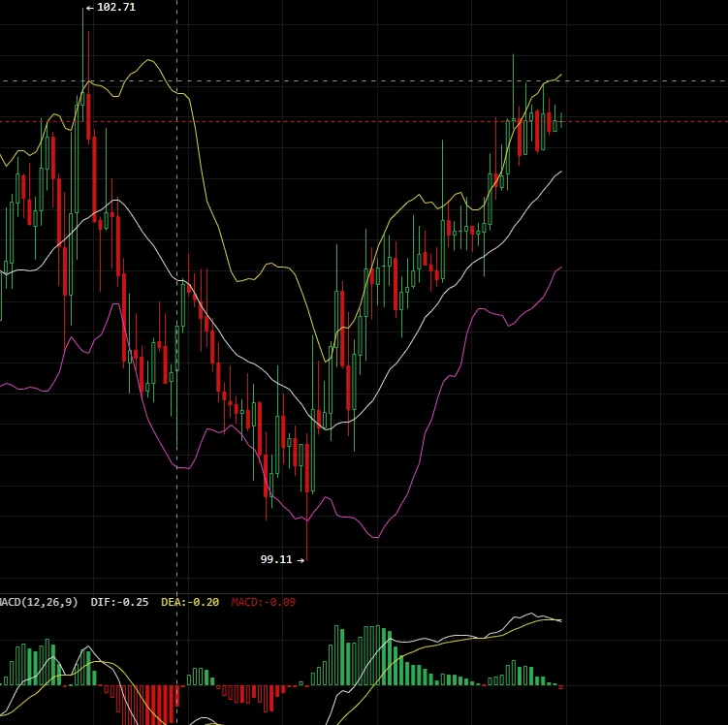Image resolution: width=728 pixels, height=725 pixels.
Task: Click the red MACD:-0.09 value
Action: (x=264, y=602)
